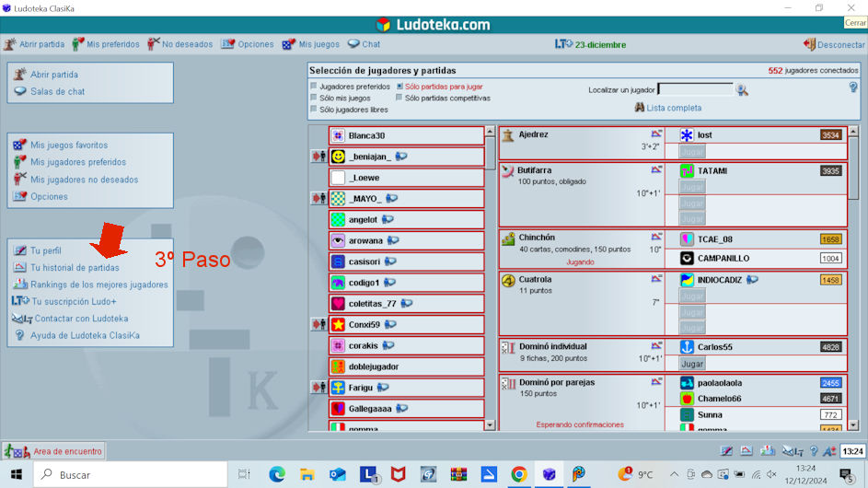Click the chat bubble icon next to angelot
Screen dimensions: 868x488
coord(388,219)
